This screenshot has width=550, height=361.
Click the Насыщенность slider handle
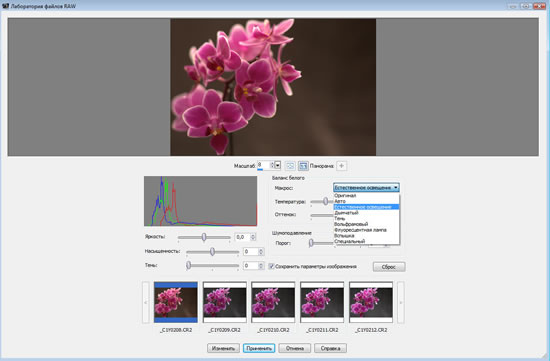point(213,252)
